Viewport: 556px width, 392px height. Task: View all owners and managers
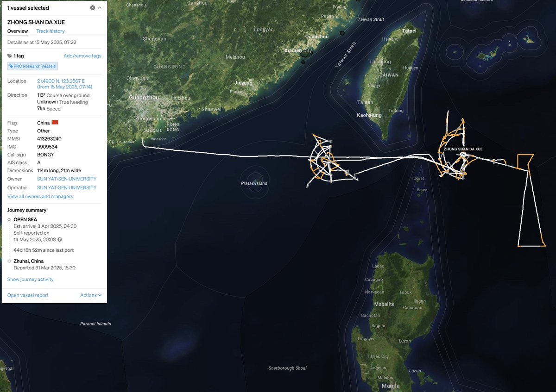(40, 197)
